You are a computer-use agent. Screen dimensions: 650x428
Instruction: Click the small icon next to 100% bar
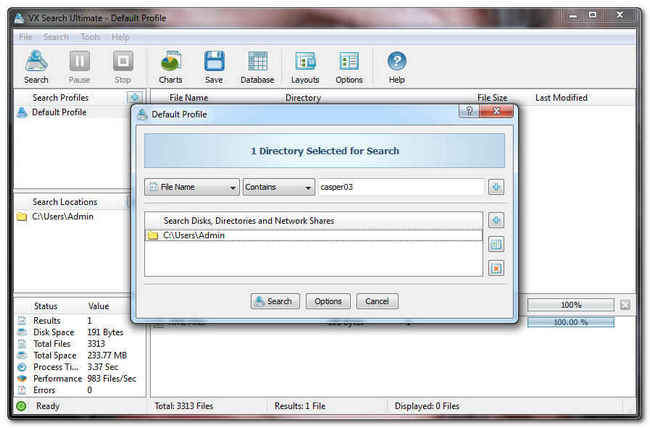point(625,305)
